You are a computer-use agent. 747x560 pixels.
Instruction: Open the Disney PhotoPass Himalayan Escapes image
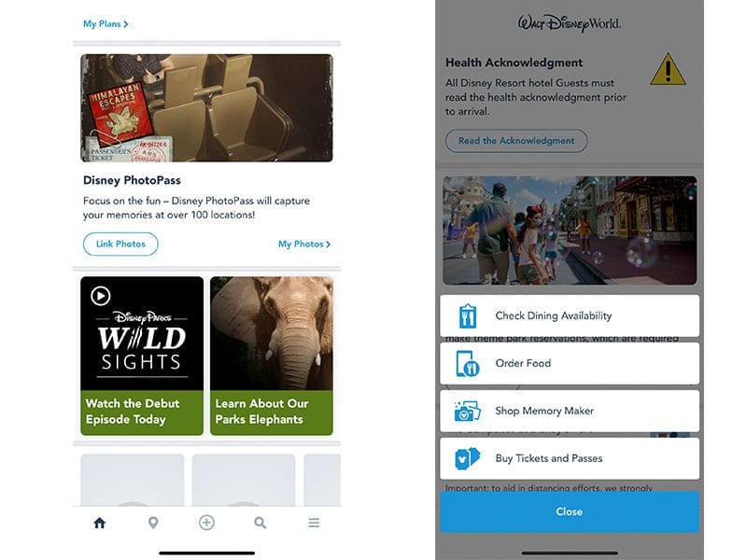pyautogui.click(x=206, y=108)
